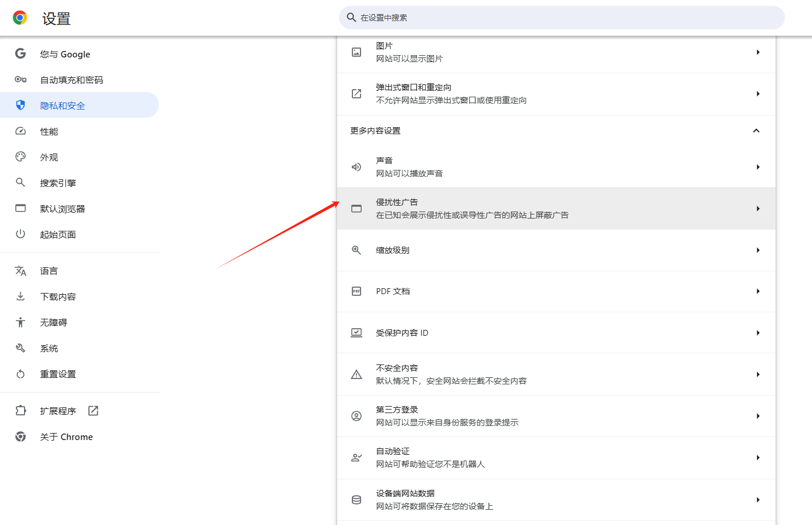Select 隐私和安全 in the sidebar
Screen dimensions: 812x525
79,105
